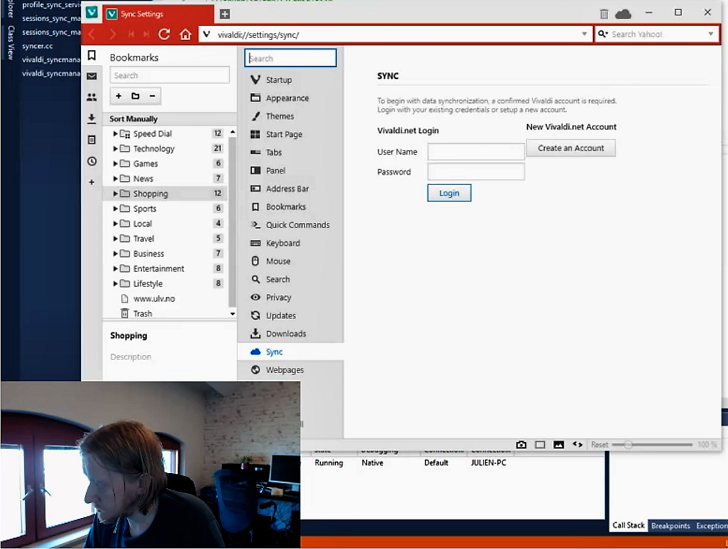Click the sync cloud icon in title bar
Image resolution: width=728 pixels, height=549 pixels.
click(x=623, y=14)
